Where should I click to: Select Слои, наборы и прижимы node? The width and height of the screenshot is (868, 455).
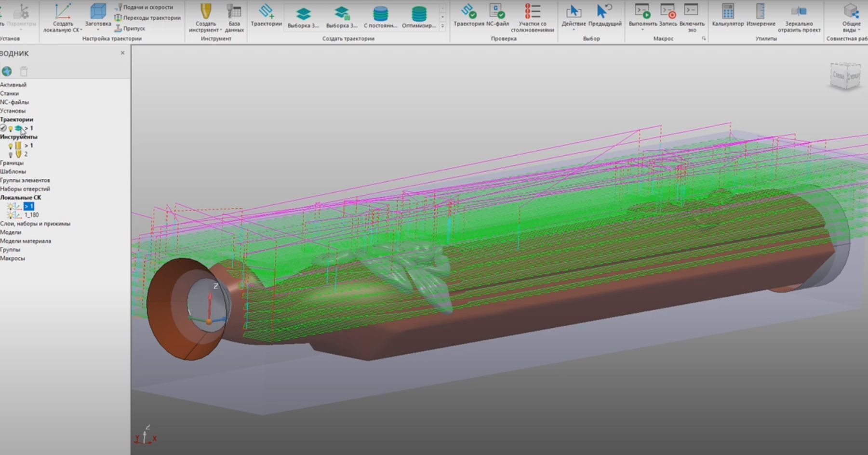35,224
